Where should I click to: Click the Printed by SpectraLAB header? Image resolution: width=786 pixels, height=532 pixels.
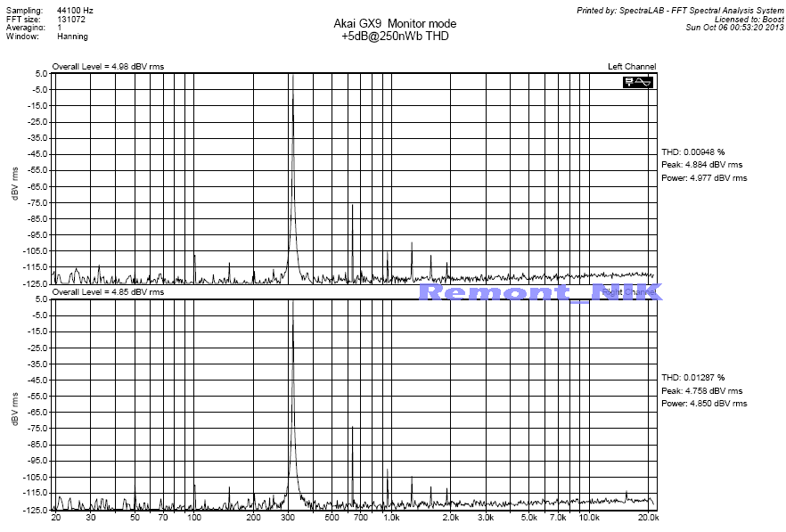tap(680, 9)
